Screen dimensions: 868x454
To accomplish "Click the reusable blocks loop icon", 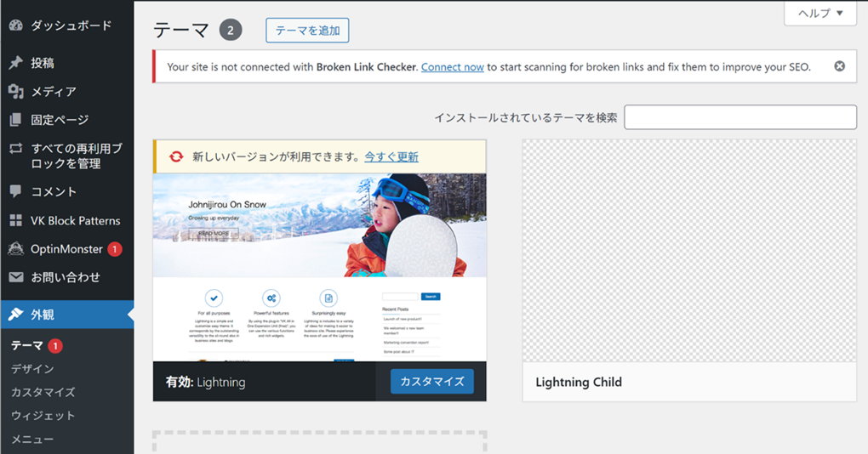I will pos(16,148).
